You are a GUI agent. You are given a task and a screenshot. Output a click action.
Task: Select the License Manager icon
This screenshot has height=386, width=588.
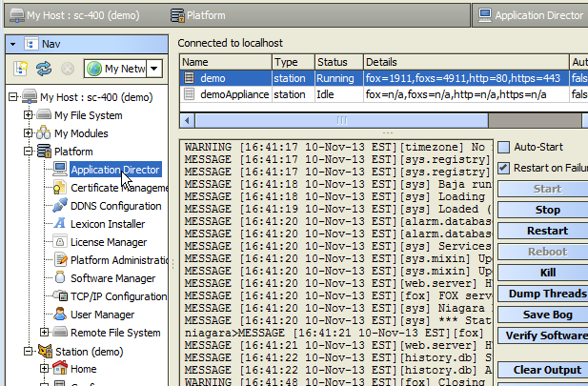(x=60, y=242)
